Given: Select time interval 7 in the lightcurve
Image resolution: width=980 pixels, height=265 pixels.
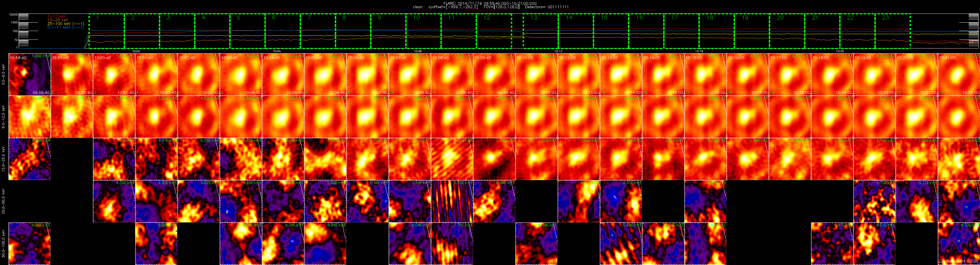Looking at the screenshot, I should (x=318, y=31).
